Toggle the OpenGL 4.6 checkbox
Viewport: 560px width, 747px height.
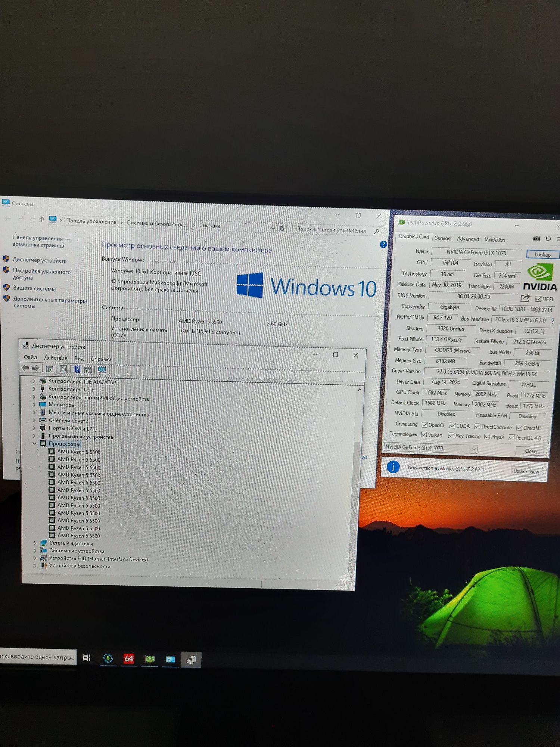coord(511,437)
